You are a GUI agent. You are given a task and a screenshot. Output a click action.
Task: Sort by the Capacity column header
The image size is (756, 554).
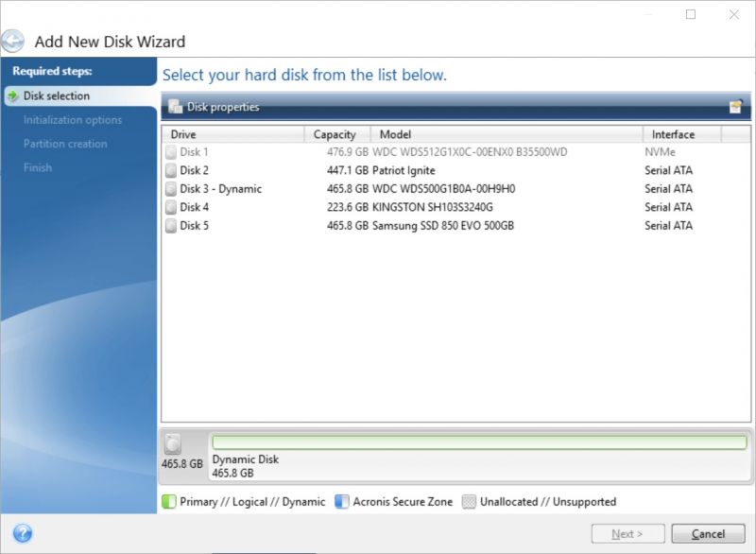tap(337, 134)
